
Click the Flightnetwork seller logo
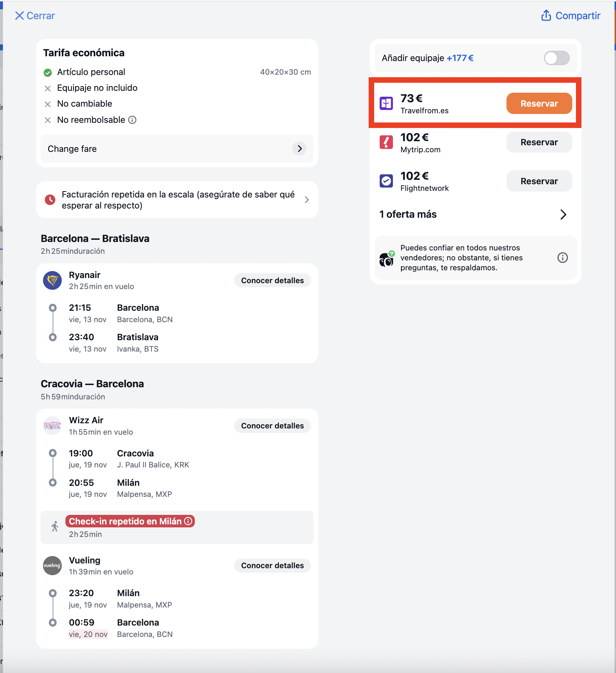click(x=386, y=181)
